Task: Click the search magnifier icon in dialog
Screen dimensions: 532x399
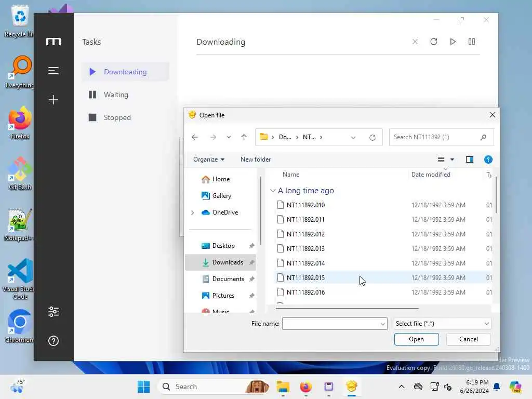Action: 484,137
